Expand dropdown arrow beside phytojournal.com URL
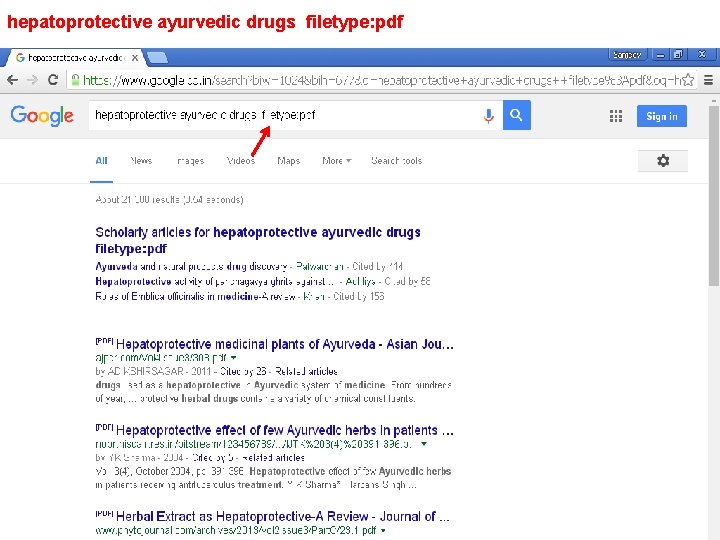This screenshot has width=720, height=540. (x=383, y=530)
